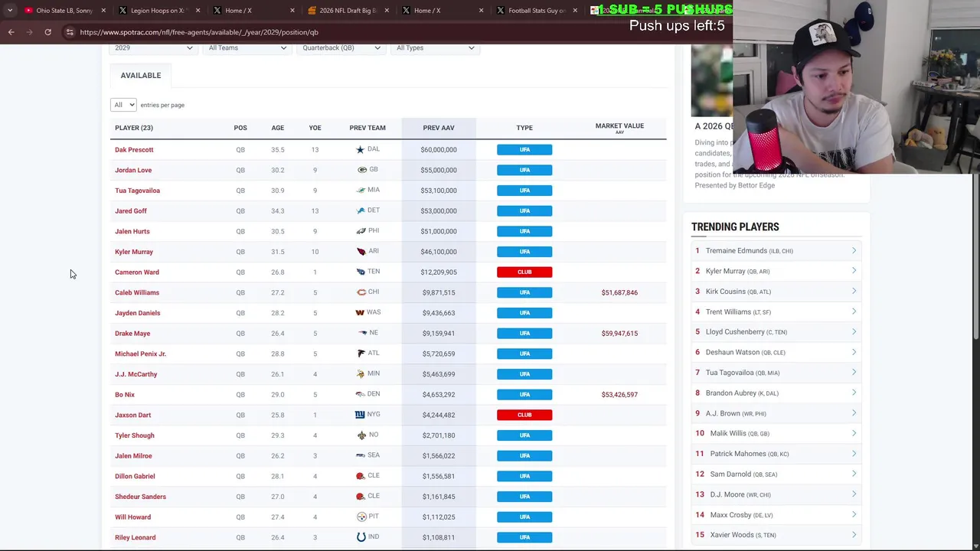Click the Dolphins logo in Tagovailoa row

click(x=361, y=190)
